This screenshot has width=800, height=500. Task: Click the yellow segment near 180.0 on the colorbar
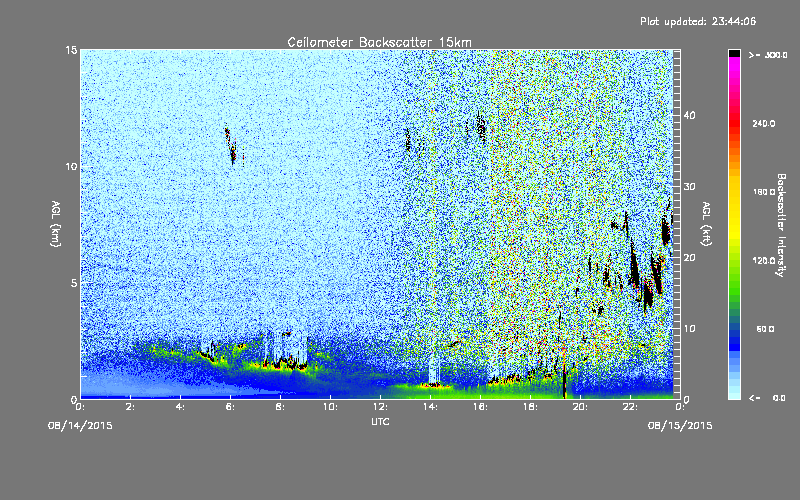click(734, 192)
